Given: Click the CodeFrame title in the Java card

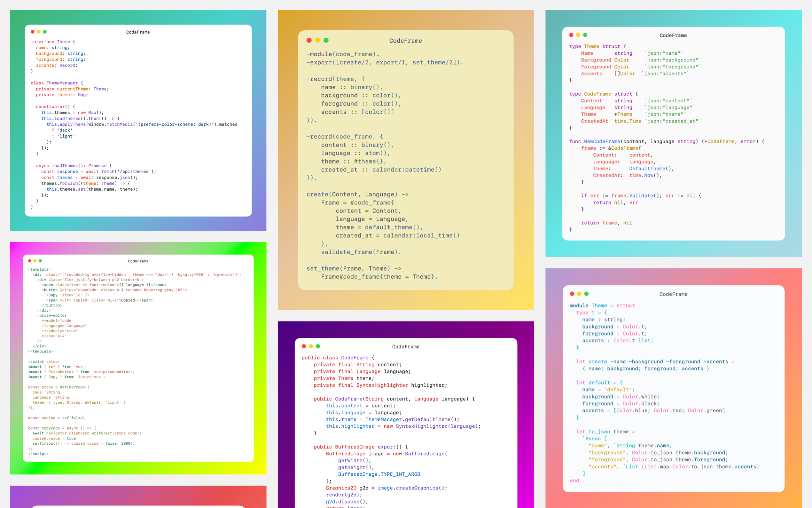Looking at the screenshot, I should click(x=406, y=347).
